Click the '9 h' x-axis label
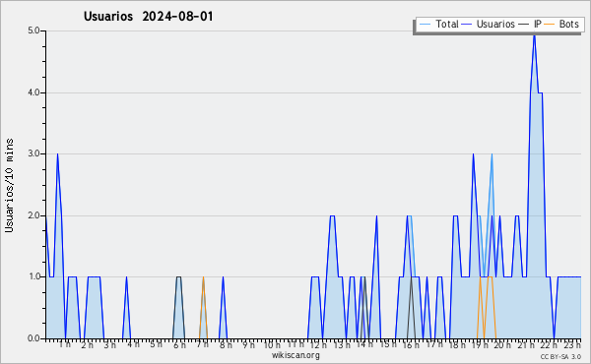591x364 pixels. [x=248, y=345]
